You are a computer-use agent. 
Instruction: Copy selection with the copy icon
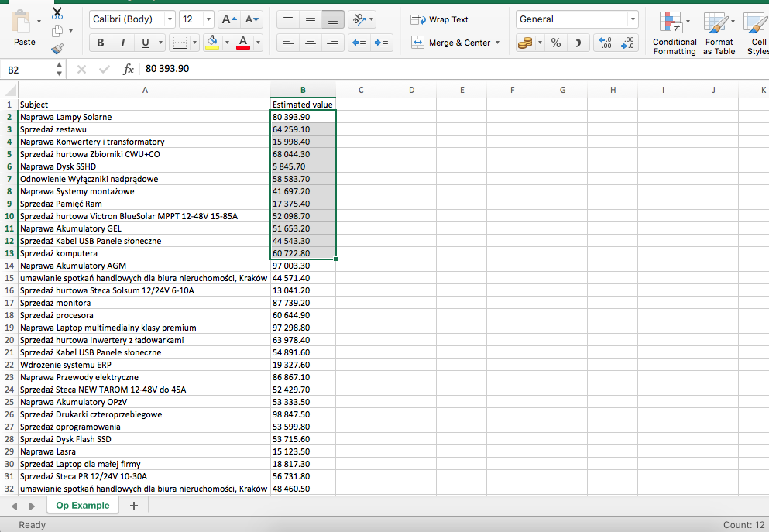point(57,31)
